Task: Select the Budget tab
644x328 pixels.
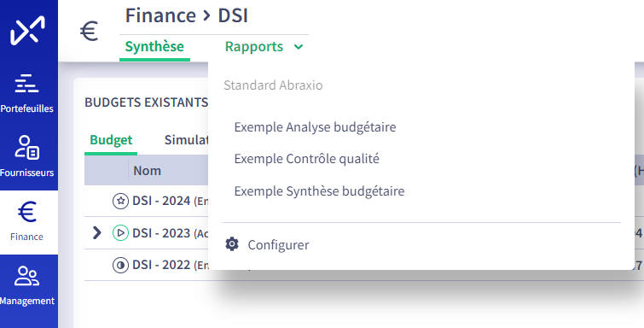Action: pos(111,140)
